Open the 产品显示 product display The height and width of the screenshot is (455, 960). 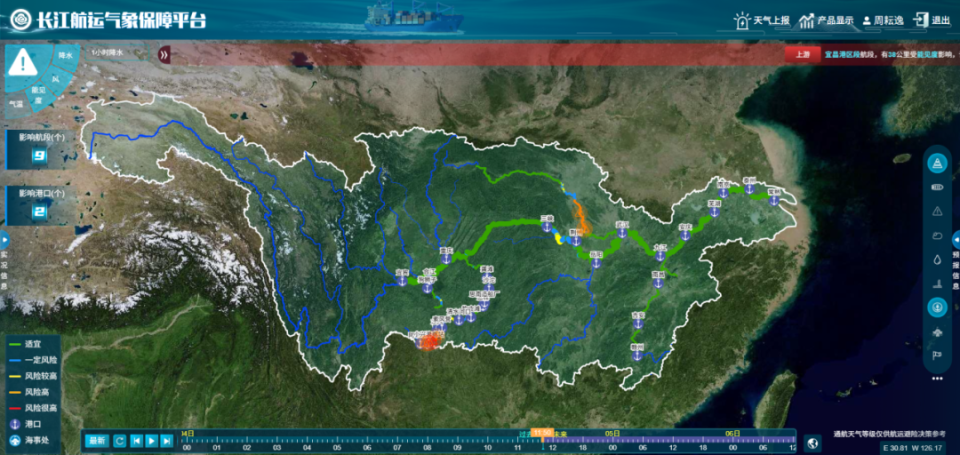tap(826, 20)
